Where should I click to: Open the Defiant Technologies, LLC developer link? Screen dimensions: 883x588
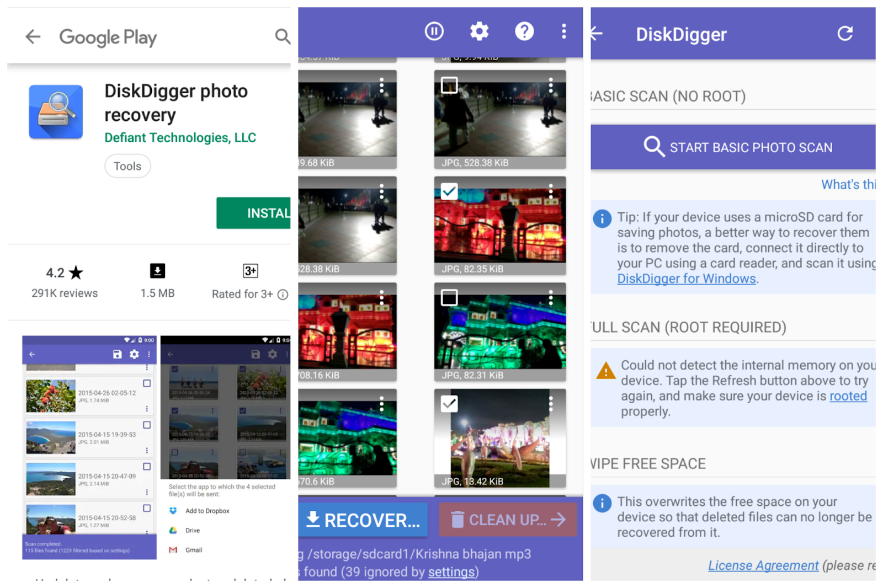(x=180, y=137)
